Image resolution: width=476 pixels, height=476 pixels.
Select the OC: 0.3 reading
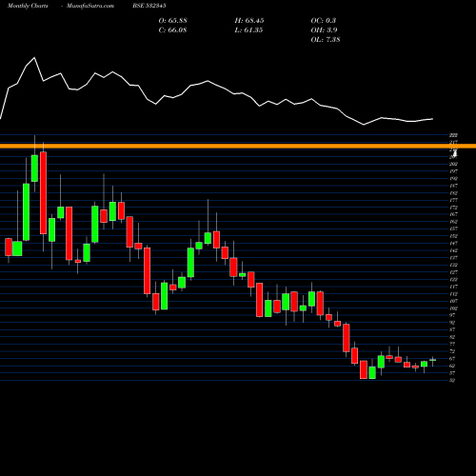click(324, 21)
